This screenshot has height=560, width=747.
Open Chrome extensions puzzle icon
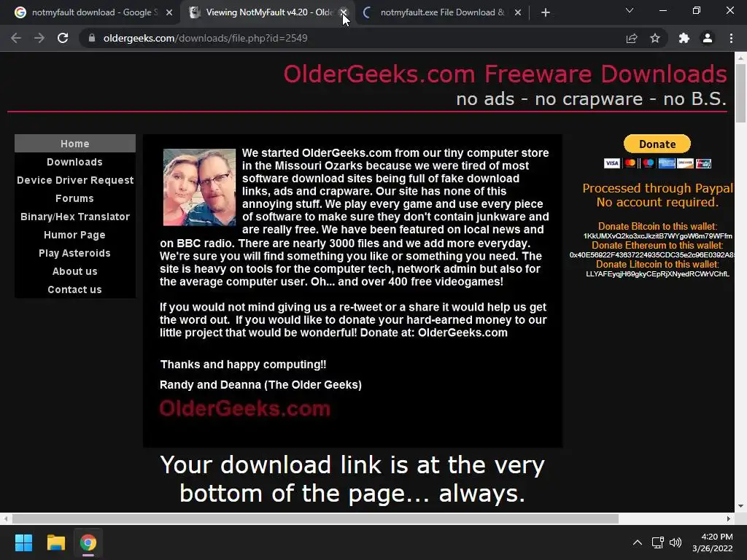(x=684, y=38)
